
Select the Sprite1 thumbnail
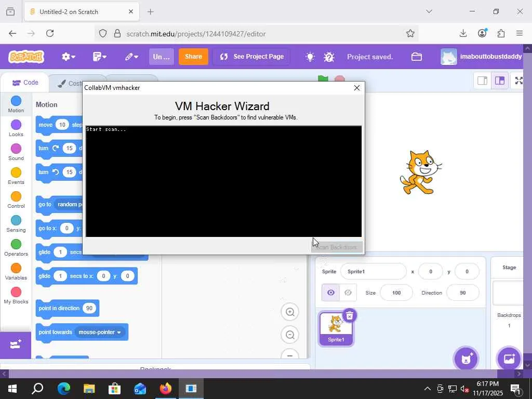click(336, 328)
